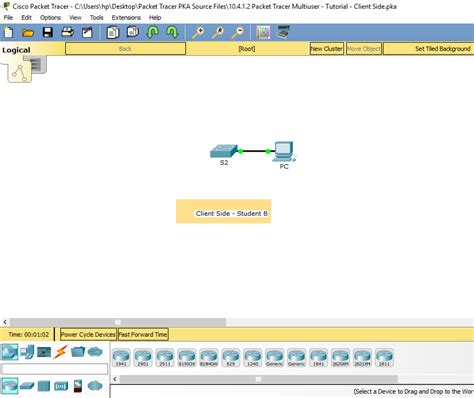Select the End Devices category icon
Image resolution: width=474 pixels, height=398 pixels.
27,352
